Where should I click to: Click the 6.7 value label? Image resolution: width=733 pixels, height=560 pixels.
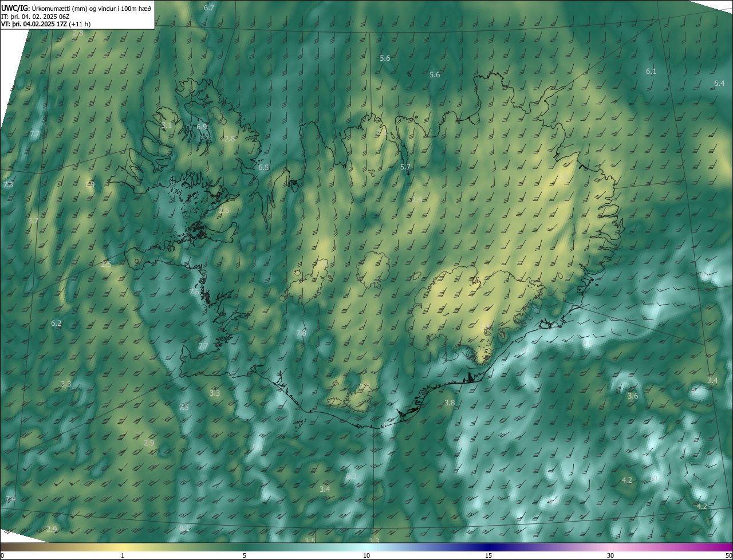[209, 7]
